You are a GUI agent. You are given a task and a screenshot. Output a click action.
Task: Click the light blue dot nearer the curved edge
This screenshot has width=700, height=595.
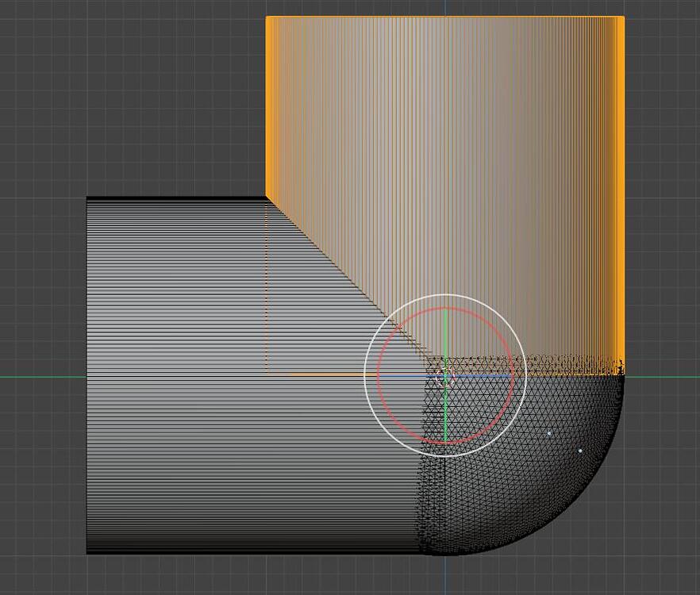click(x=580, y=451)
